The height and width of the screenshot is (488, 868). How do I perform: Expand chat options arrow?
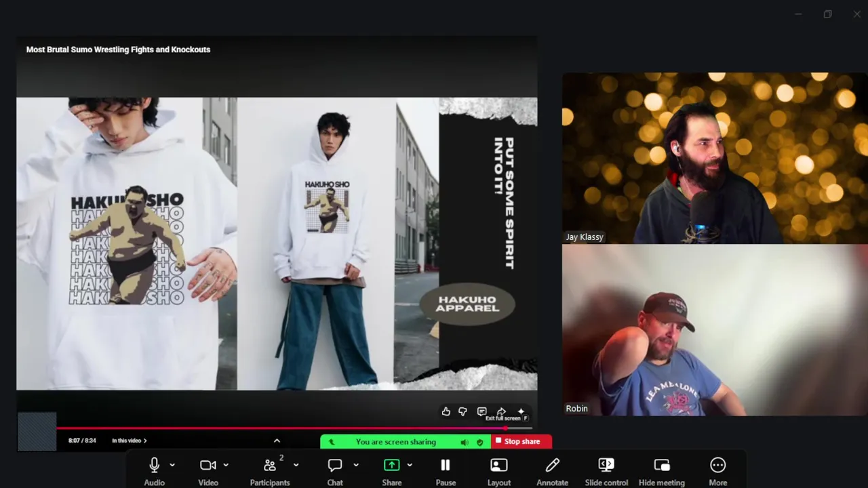[356, 465]
